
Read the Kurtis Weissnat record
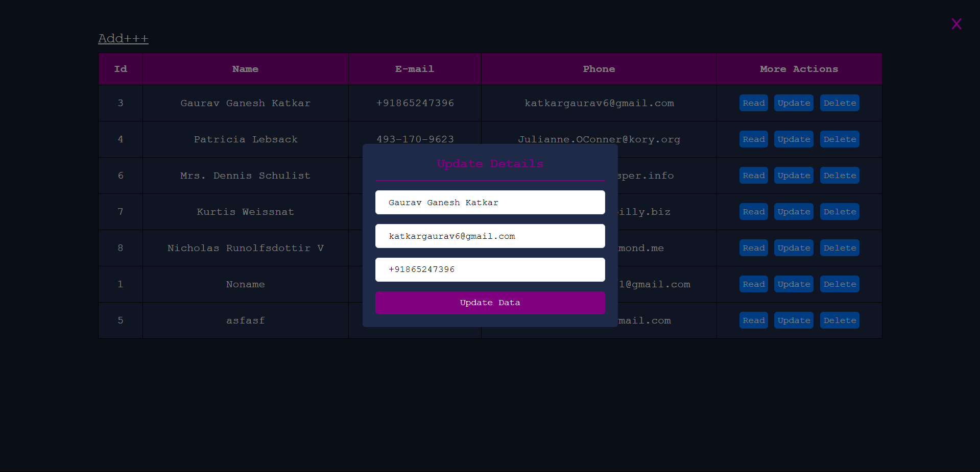coord(753,212)
